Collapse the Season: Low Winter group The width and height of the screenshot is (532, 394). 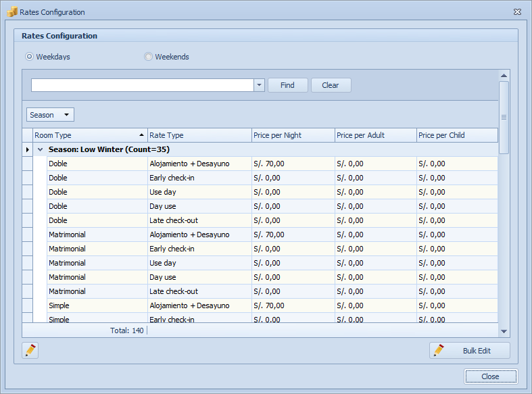point(40,149)
